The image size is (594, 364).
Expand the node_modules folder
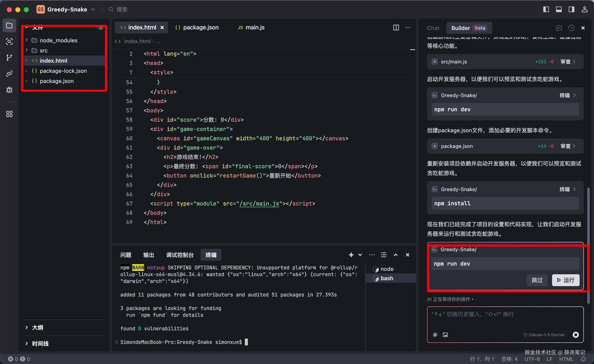coord(59,40)
